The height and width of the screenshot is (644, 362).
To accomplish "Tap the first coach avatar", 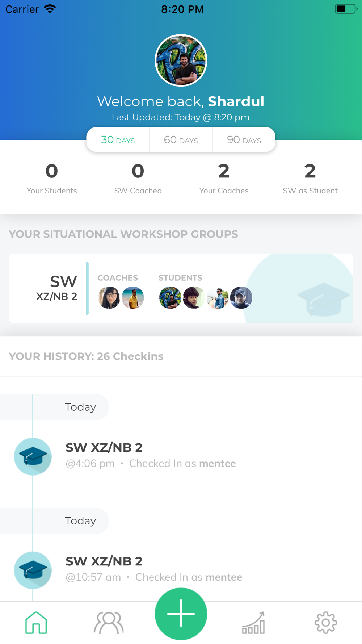I will 109,298.
